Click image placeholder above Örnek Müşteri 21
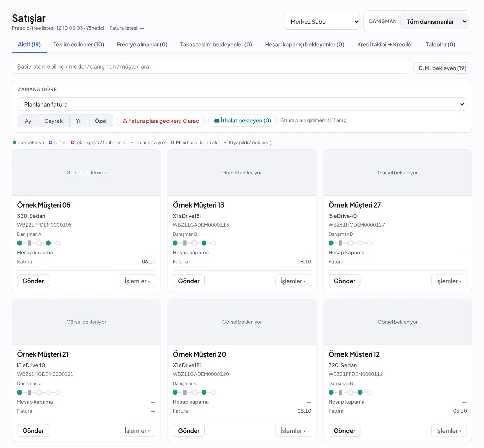The image size is (484, 448). point(86,322)
